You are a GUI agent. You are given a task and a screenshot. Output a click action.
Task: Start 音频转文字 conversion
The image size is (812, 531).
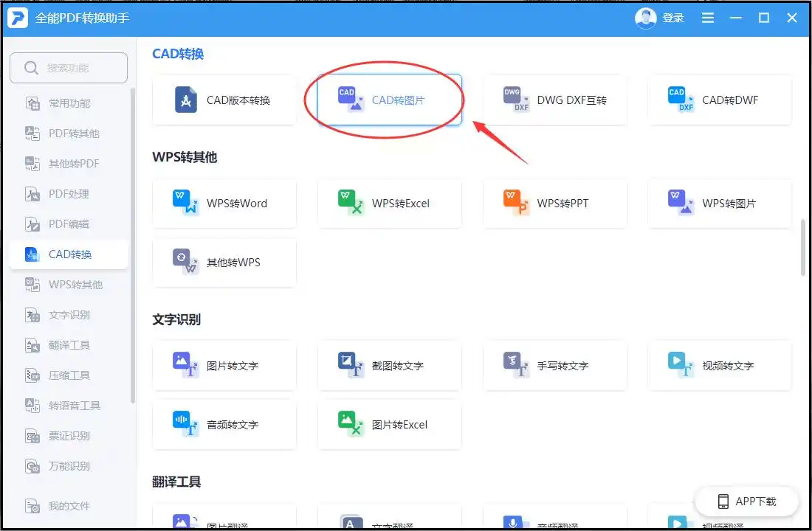(x=224, y=424)
